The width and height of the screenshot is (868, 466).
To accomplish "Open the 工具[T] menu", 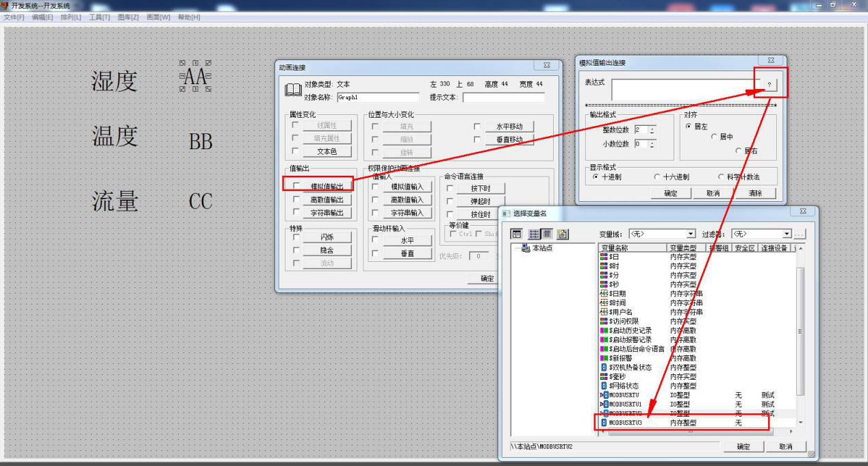I will [99, 16].
